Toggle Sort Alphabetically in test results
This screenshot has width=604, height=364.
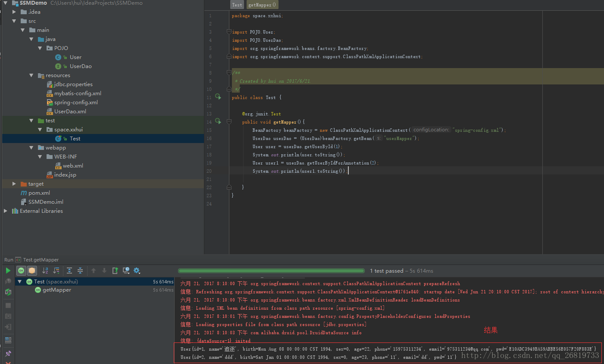tap(45, 271)
